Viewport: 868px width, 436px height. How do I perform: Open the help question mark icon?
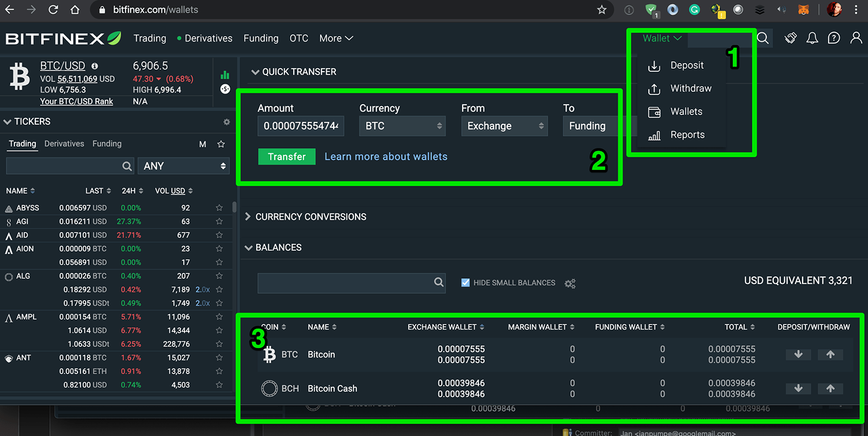point(834,38)
